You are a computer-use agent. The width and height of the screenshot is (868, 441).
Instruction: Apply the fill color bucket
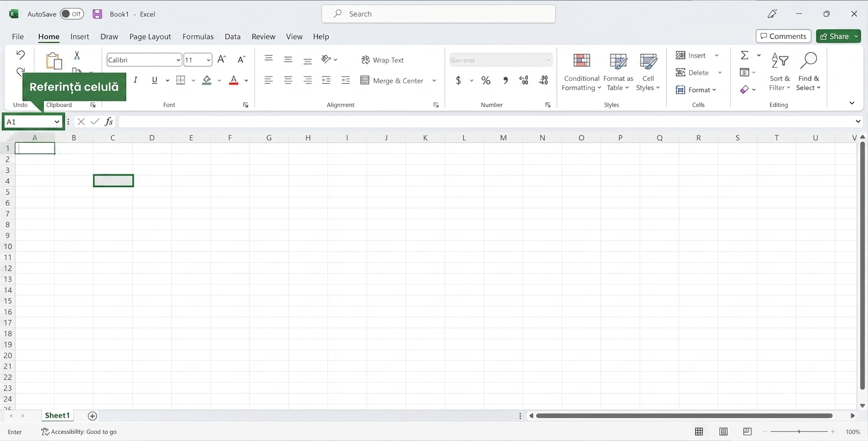[x=207, y=80]
